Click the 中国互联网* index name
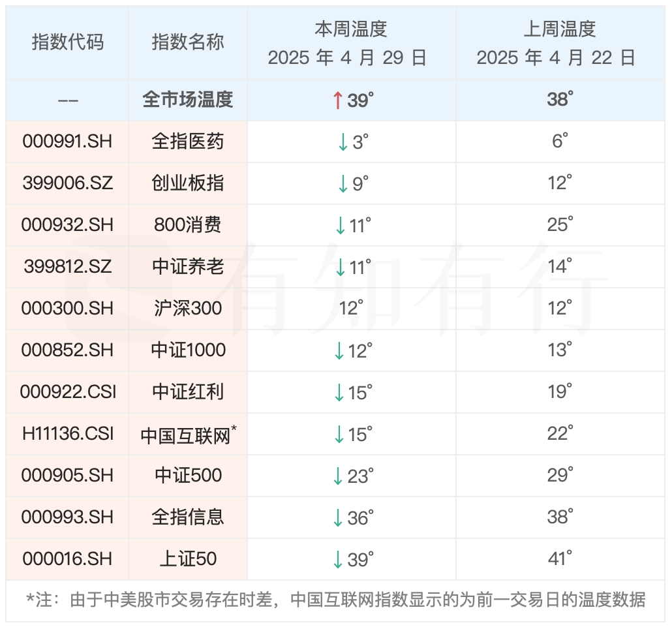 [x=189, y=435]
